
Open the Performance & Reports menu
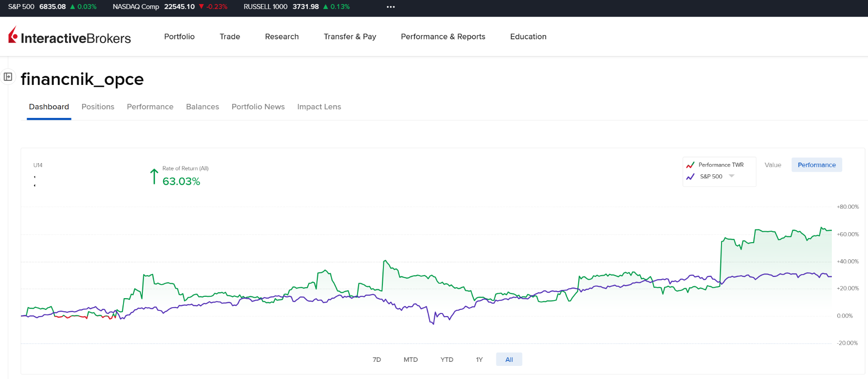(x=443, y=37)
